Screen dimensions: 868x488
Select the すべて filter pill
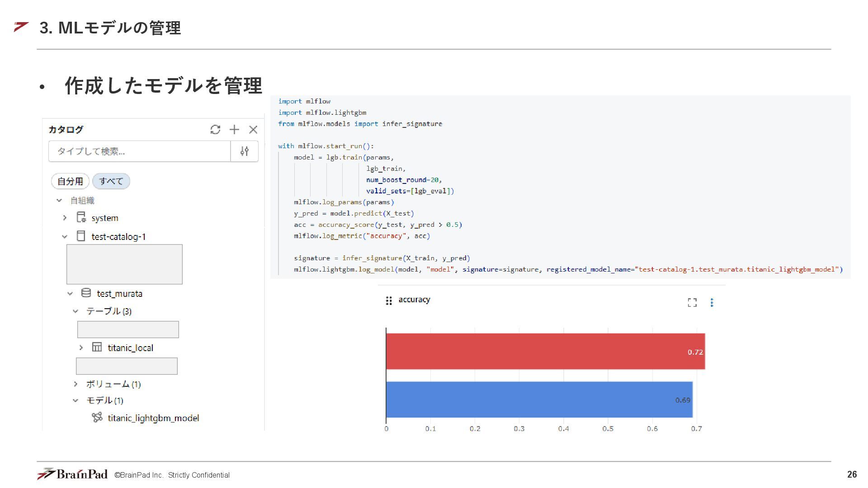(111, 181)
